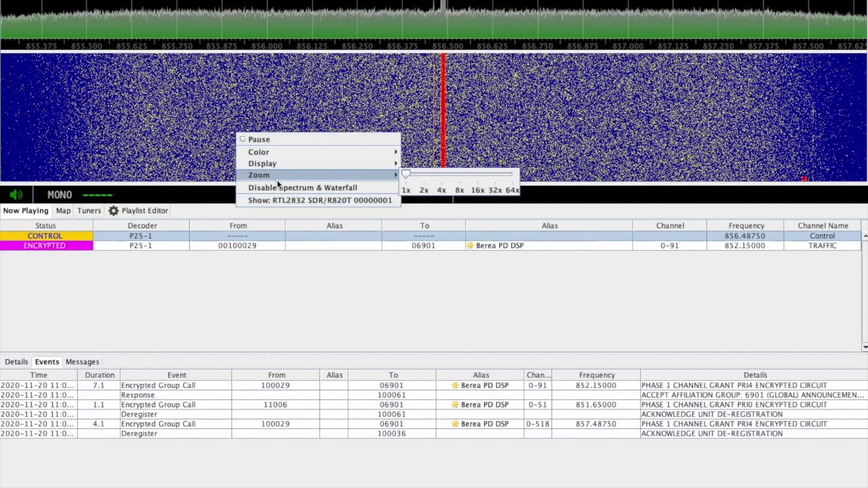This screenshot has width=868, height=488.
Task: Click channel 0-91 in Now Playing table
Action: click(669, 245)
